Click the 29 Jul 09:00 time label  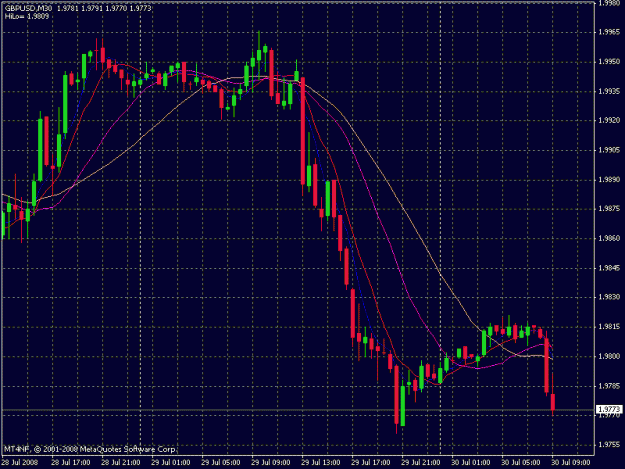[271, 462]
